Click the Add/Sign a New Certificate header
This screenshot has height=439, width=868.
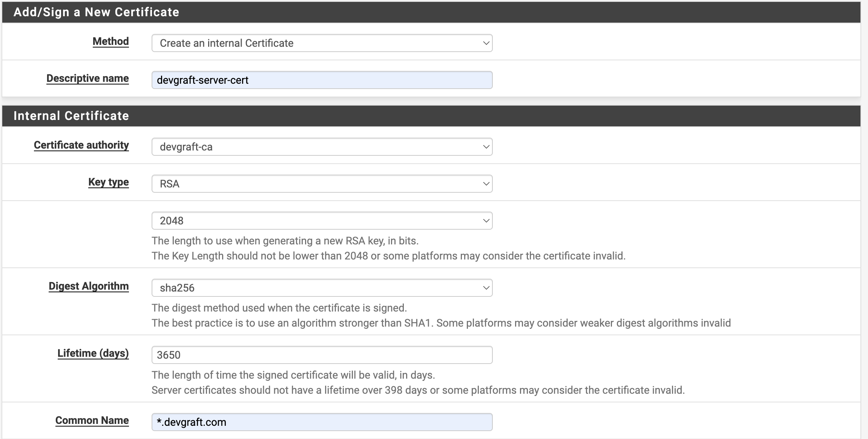96,12
